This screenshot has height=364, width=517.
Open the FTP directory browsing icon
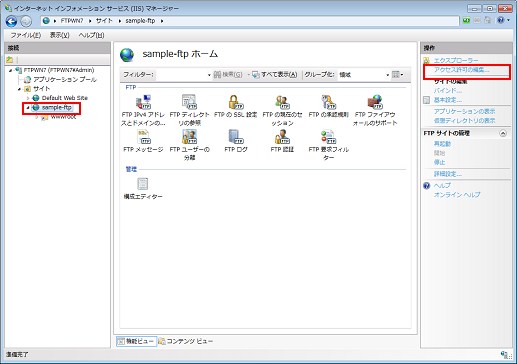pyautogui.click(x=189, y=110)
